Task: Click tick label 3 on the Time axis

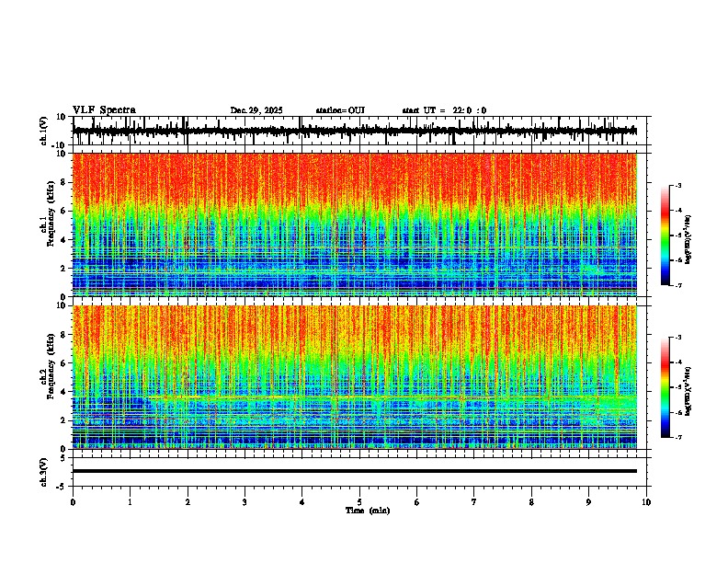Action: coord(245,502)
